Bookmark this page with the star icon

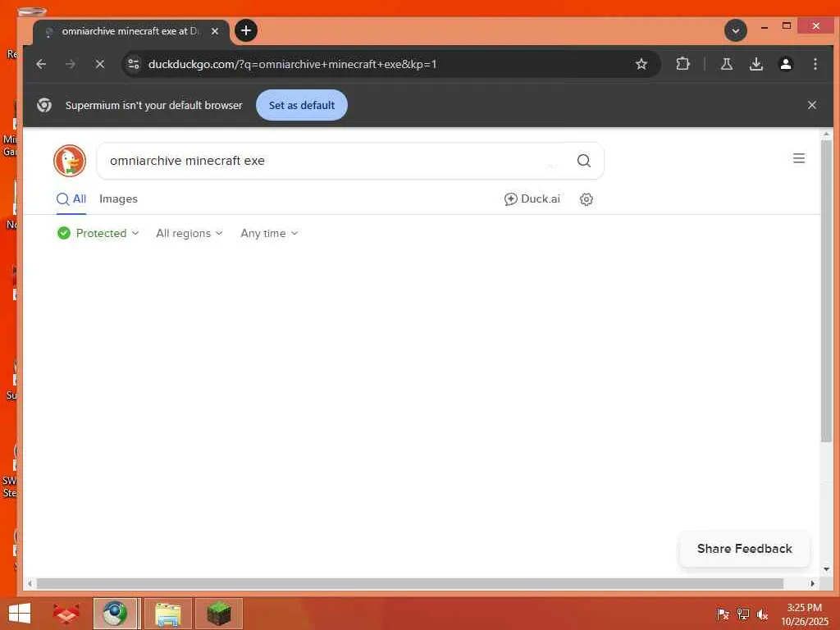click(x=641, y=64)
